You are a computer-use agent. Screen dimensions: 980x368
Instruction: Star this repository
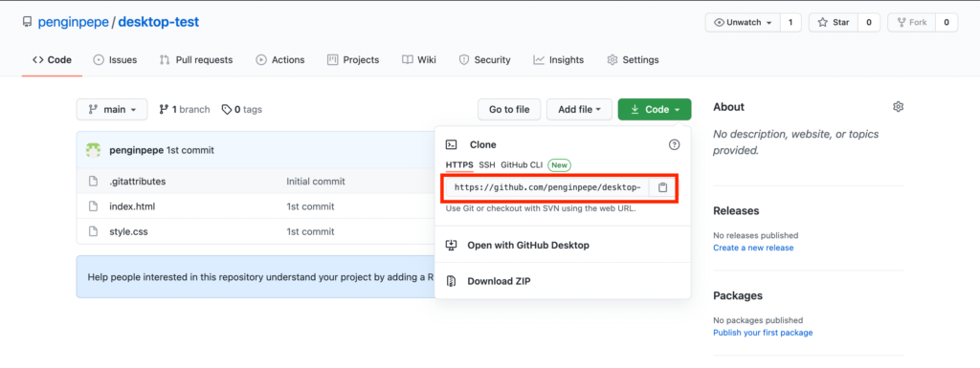(834, 22)
